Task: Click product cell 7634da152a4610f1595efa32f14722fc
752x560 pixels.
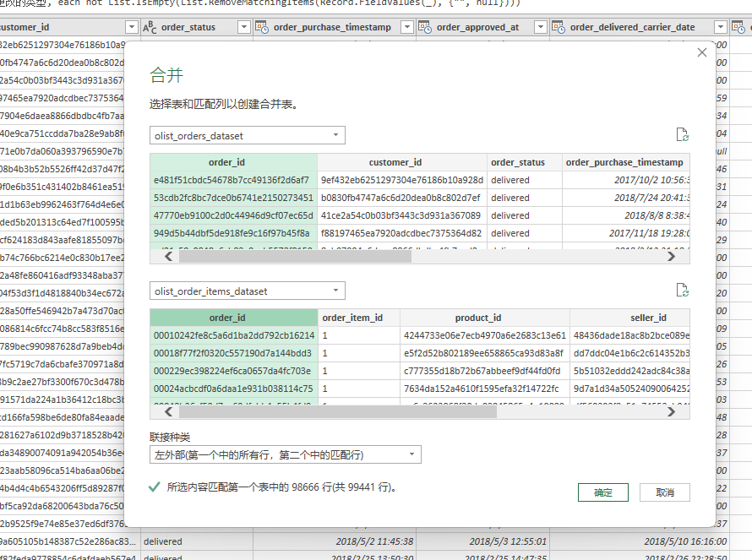Action: (485, 389)
